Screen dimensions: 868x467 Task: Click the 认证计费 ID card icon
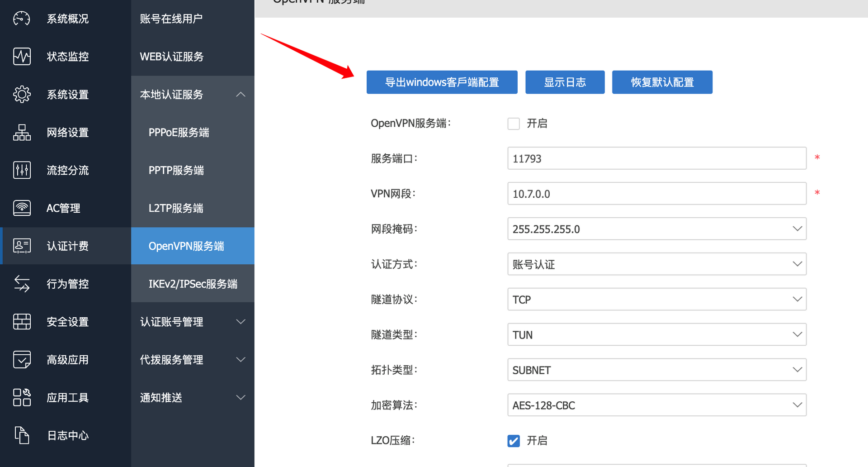pos(22,246)
